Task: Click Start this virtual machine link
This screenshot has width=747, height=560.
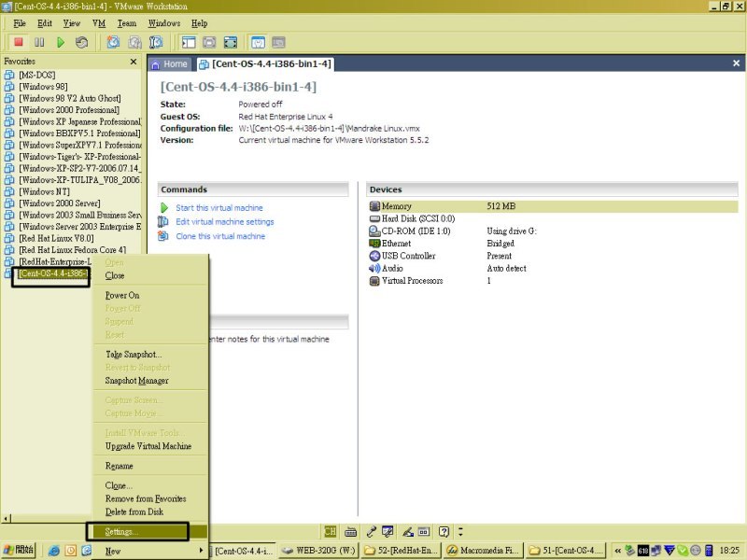Action: (219, 208)
